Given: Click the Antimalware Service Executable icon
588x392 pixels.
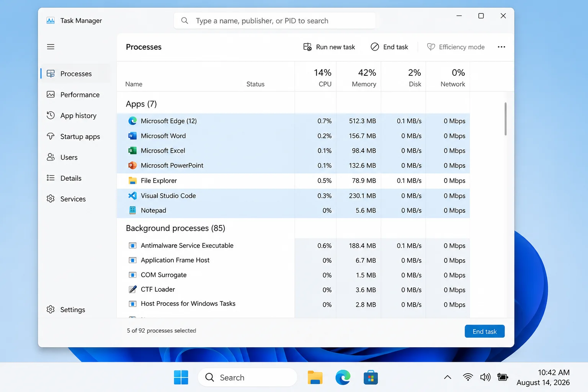Looking at the screenshot, I should (x=132, y=246).
